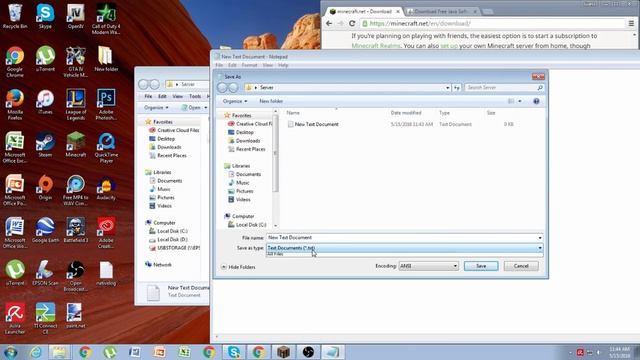This screenshot has height=360, width=640.
Task: Open QuickTime Player desktop shortcut
Action: [106, 148]
